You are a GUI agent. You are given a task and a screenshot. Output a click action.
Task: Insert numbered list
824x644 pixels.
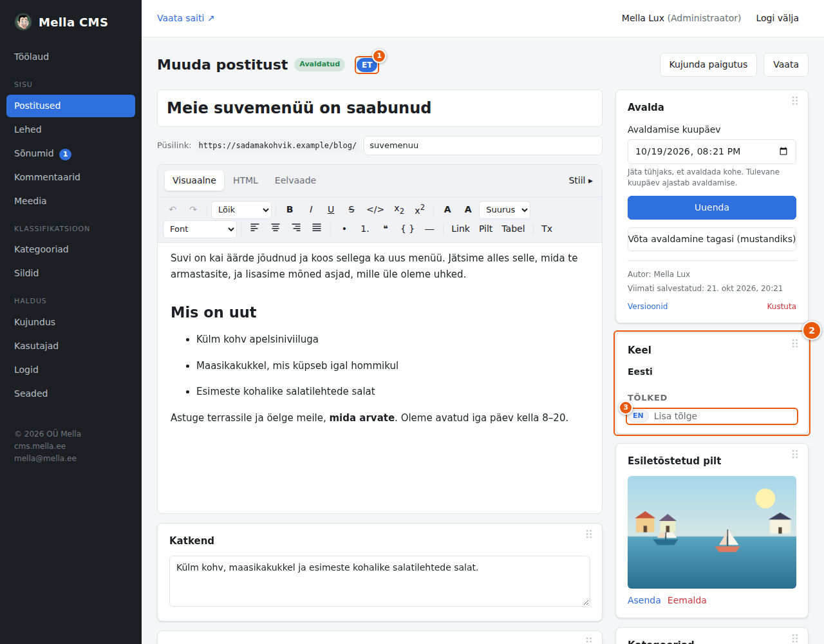pos(365,229)
